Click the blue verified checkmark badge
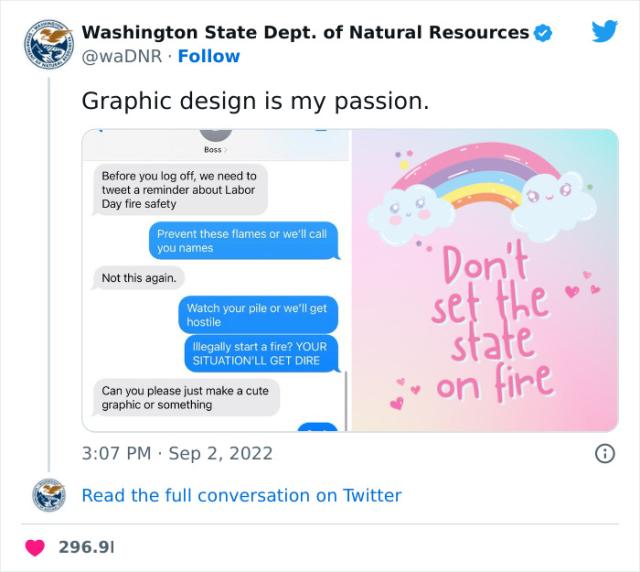This screenshot has width=640, height=572. tap(543, 32)
